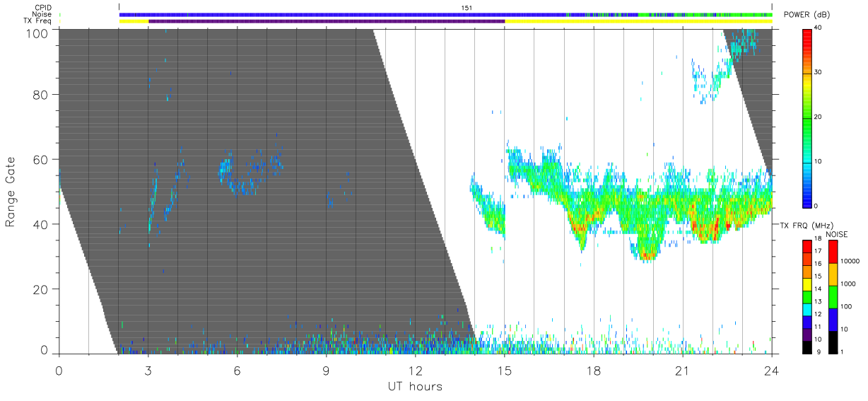868x401 pixels.
Task: Click the NOISE color scale bar
Action: [834, 296]
